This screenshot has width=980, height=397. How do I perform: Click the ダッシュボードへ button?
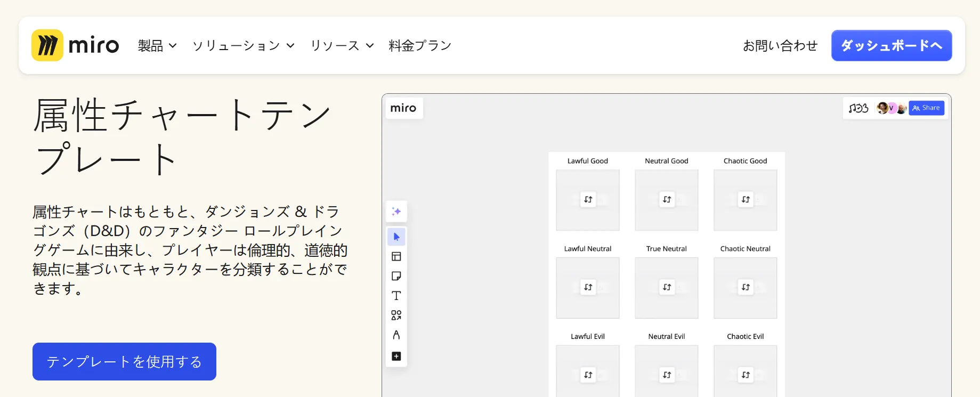click(x=891, y=46)
